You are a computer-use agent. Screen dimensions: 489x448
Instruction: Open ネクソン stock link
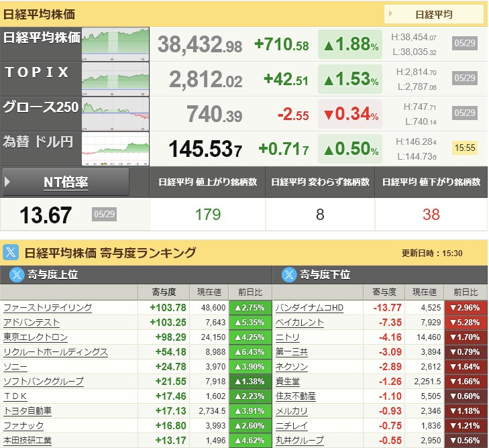tap(292, 367)
